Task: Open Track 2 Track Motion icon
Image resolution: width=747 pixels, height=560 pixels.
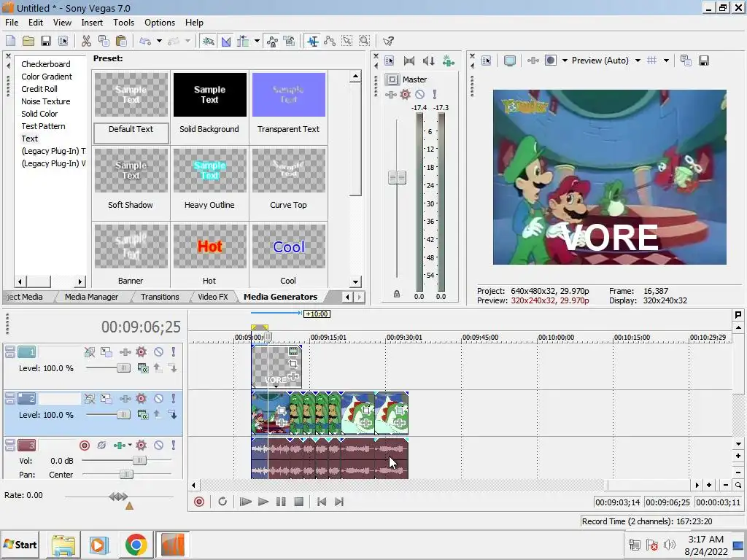Action: pos(107,399)
